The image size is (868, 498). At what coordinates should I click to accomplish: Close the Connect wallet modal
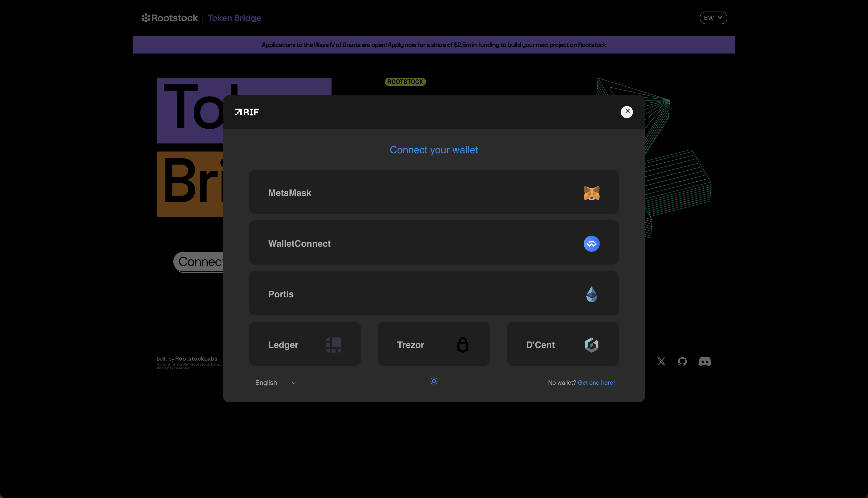(x=627, y=112)
